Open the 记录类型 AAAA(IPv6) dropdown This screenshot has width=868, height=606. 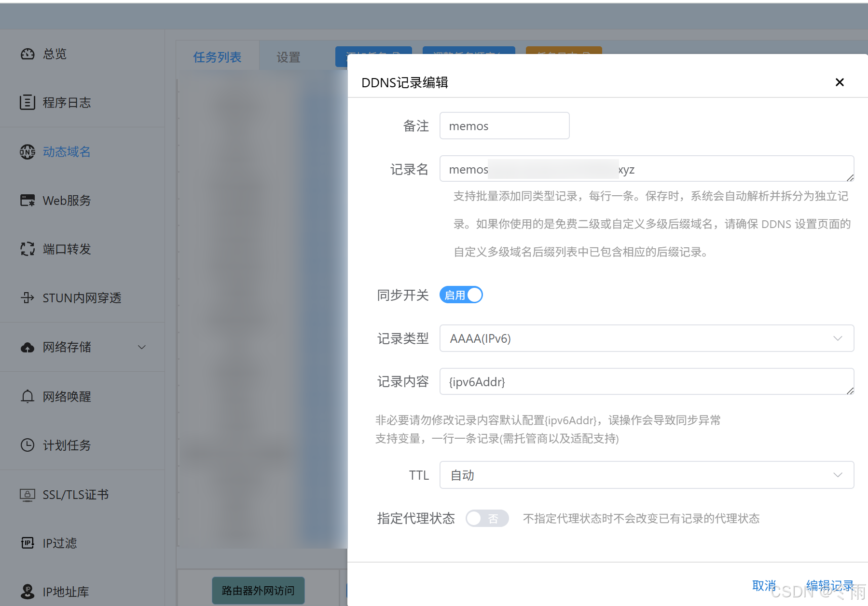[x=647, y=338]
